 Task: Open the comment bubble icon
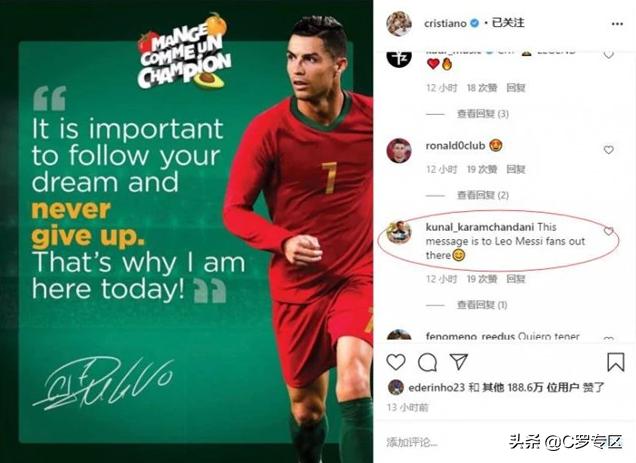click(x=427, y=362)
